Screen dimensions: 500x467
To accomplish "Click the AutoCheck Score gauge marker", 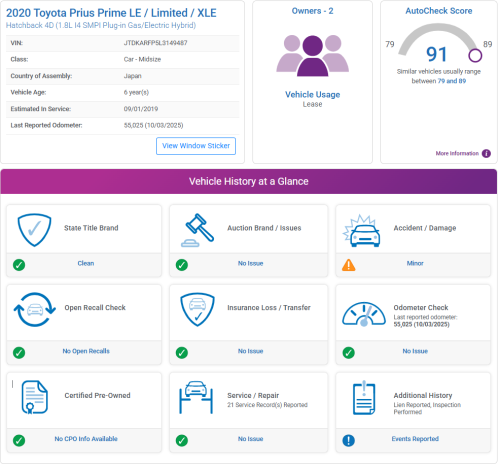I will (475, 56).
